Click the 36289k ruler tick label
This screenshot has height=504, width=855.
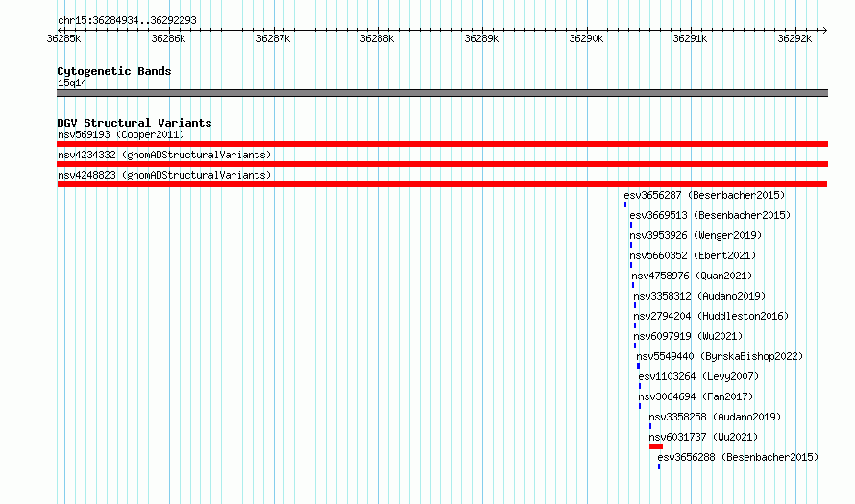pos(481,38)
